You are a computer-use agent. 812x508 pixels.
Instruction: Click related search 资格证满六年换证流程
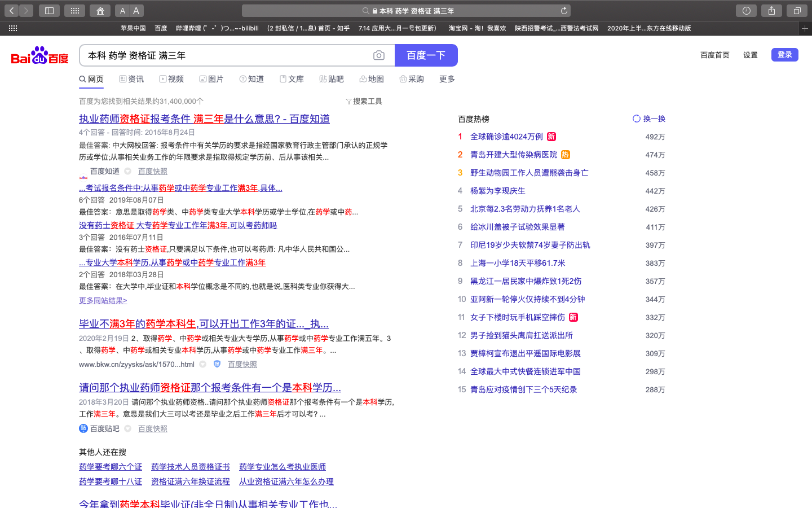pyautogui.click(x=191, y=481)
